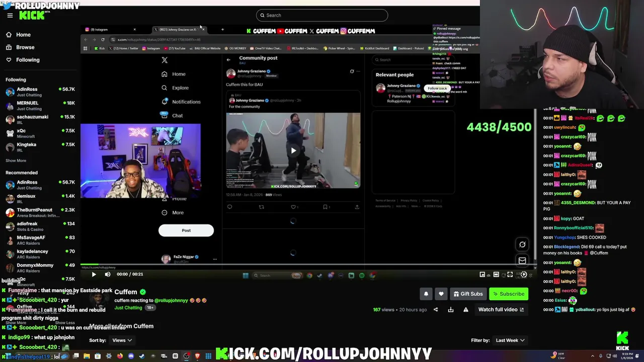Click Gift Subs button
The width and height of the screenshot is (644, 362).
pos(468,294)
